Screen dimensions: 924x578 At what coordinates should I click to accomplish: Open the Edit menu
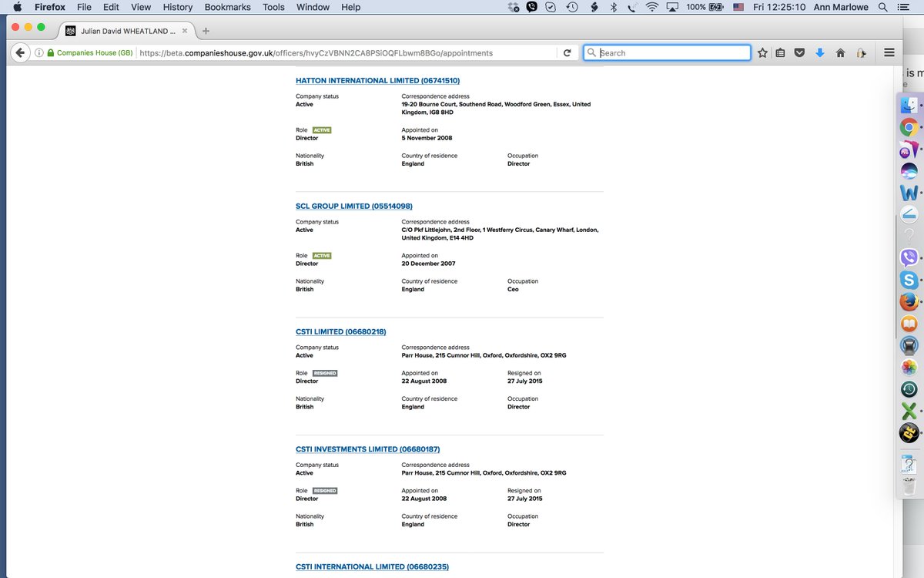(111, 7)
